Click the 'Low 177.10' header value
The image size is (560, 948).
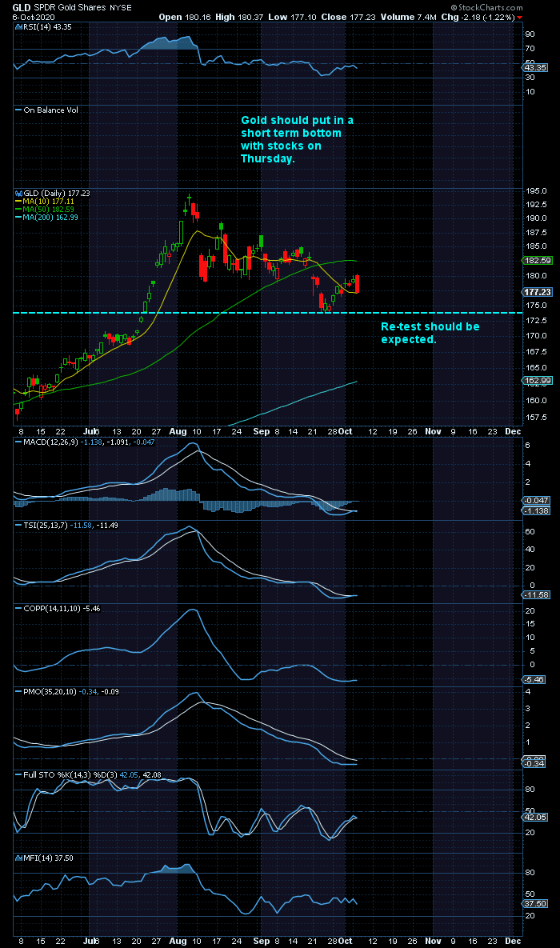click(291, 18)
